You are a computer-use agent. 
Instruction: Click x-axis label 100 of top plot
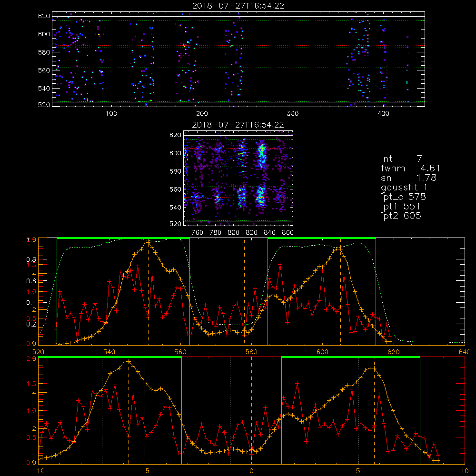111,114
